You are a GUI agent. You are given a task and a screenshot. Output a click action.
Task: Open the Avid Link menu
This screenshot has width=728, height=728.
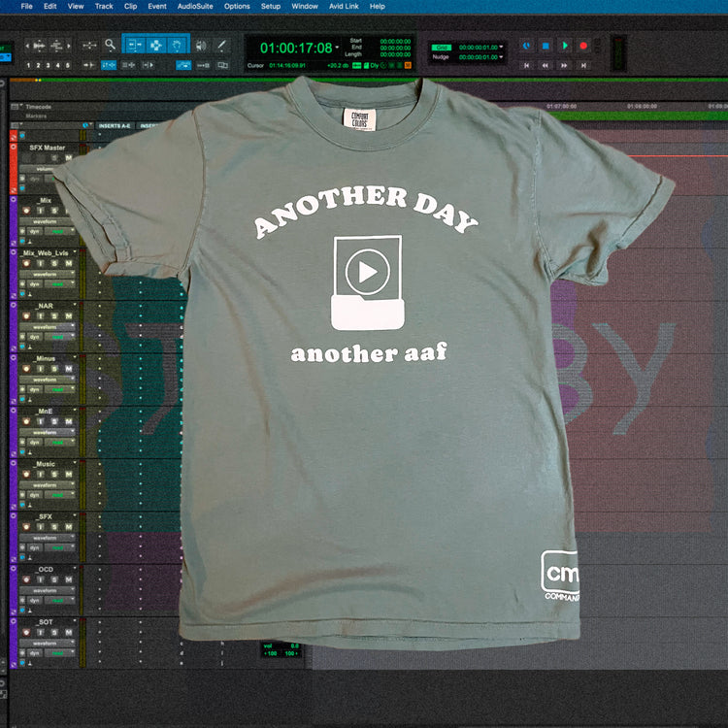[344, 6]
